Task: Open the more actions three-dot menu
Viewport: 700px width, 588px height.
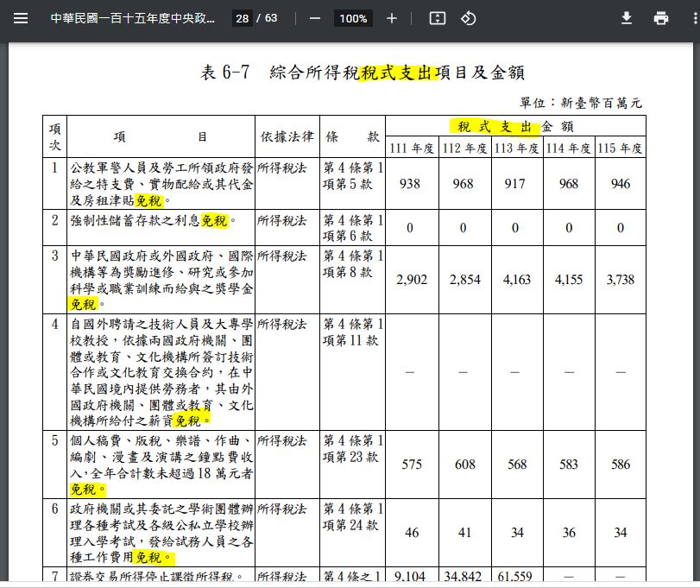Action: click(x=692, y=18)
